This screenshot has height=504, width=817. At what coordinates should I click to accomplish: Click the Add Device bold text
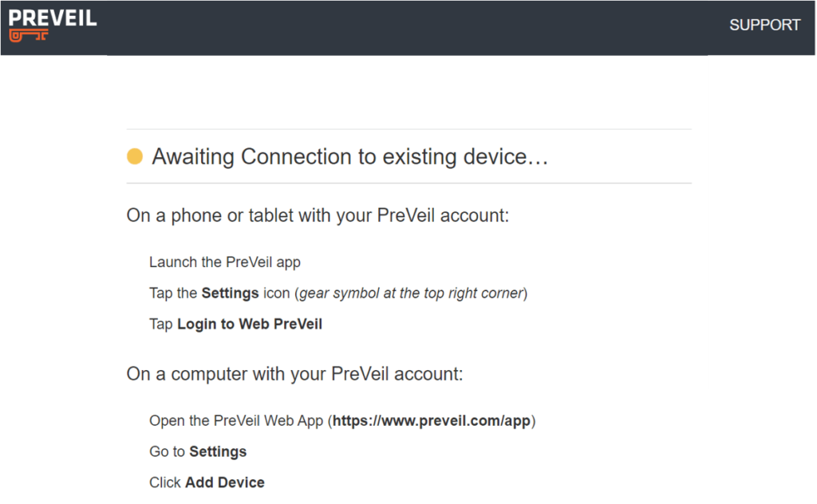pyautogui.click(x=224, y=482)
